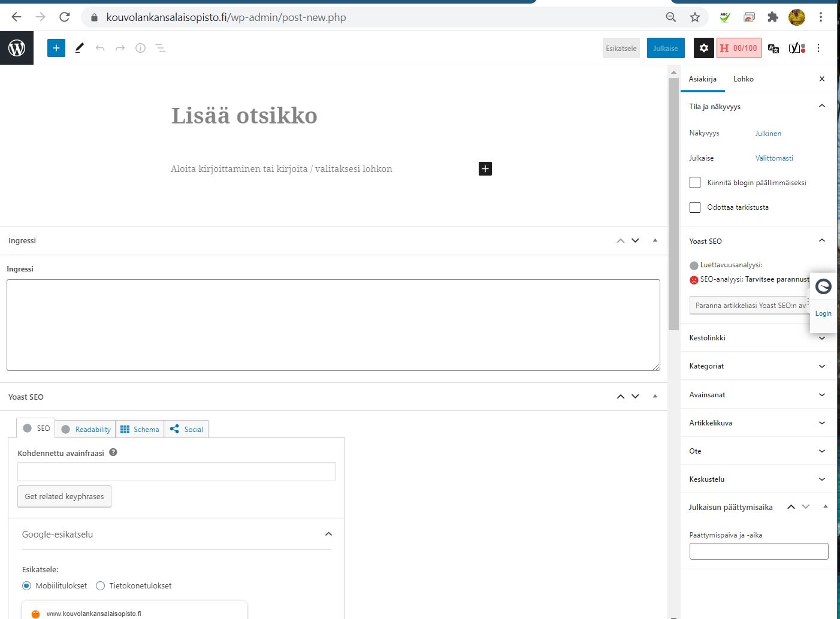Click the black add block button in paragraph
This screenshot has height=619, width=840.
pyautogui.click(x=485, y=169)
